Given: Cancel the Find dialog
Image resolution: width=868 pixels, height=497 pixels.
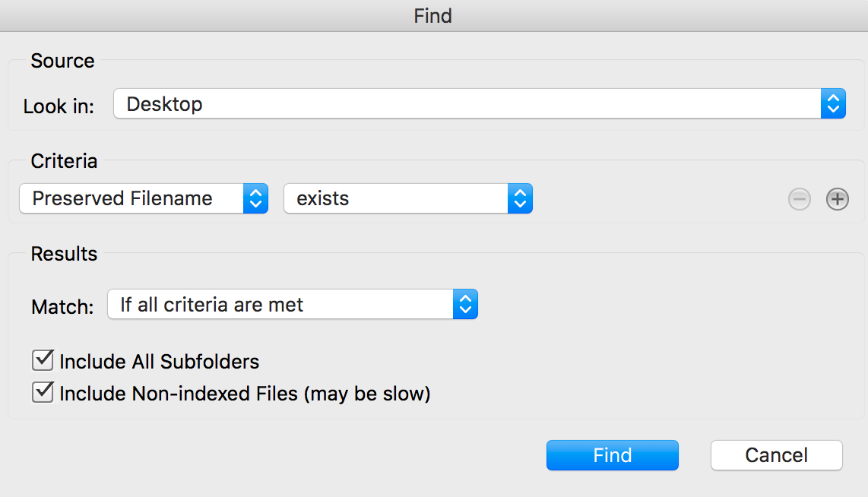Looking at the screenshot, I should pyautogui.click(x=776, y=455).
